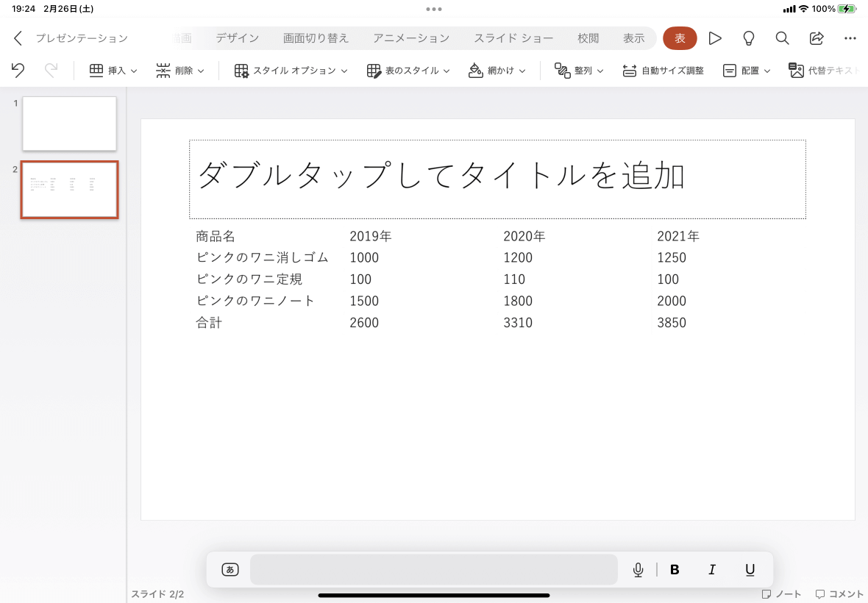Select the highlighted 表 tab
Image resolution: width=868 pixels, height=603 pixels.
[680, 38]
